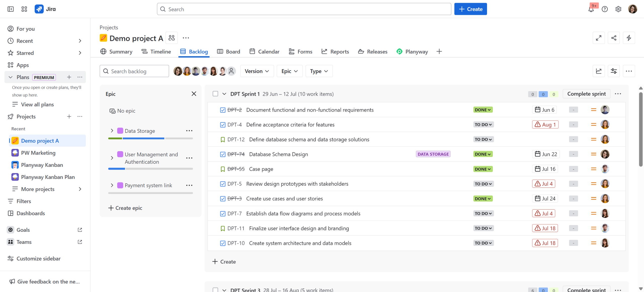This screenshot has height=292, width=644.
Task: Collapse sidebar using the top-left panel icon
Action: click(11, 9)
